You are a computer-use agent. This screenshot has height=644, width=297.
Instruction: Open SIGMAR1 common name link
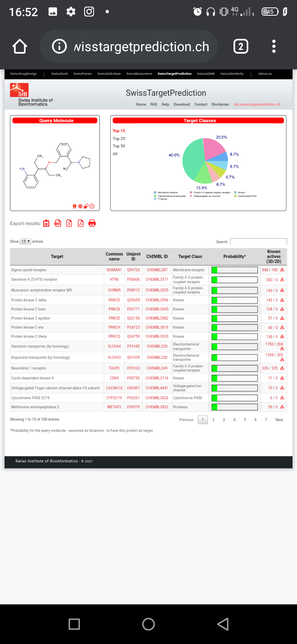[114, 270]
